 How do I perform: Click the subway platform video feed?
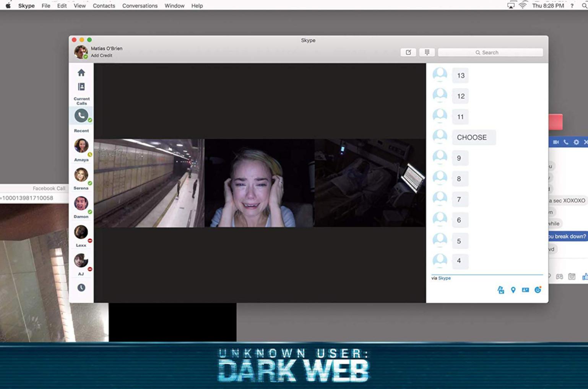click(x=149, y=183)
